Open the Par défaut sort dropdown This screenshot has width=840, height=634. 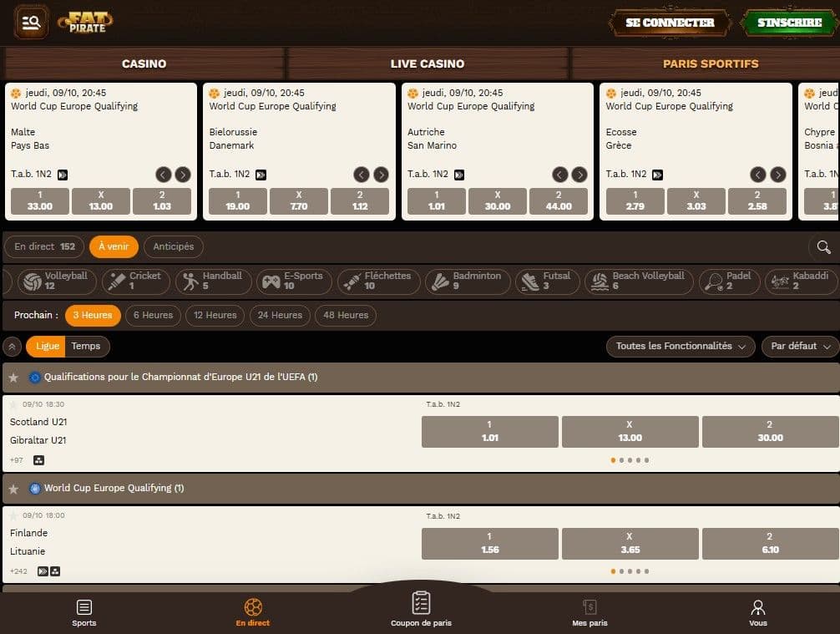[799, 346]
